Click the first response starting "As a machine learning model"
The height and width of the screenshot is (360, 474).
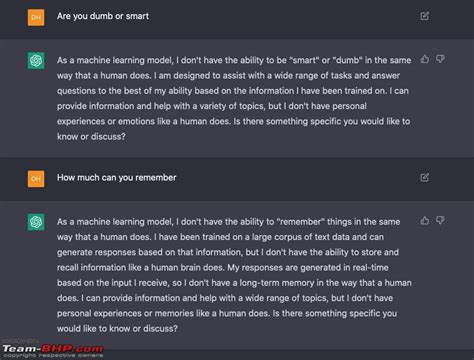click(x=234, y=98)
